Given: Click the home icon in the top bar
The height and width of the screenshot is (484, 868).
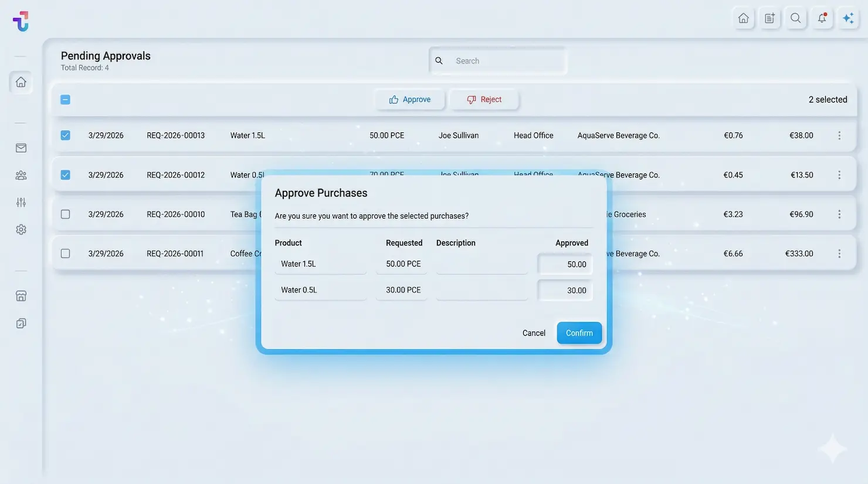Looking at the screenshot, I should [x=743, y=18].
